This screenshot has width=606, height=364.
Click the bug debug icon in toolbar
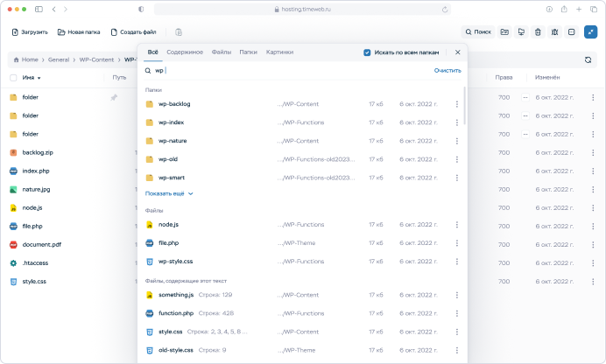[554, 32]
